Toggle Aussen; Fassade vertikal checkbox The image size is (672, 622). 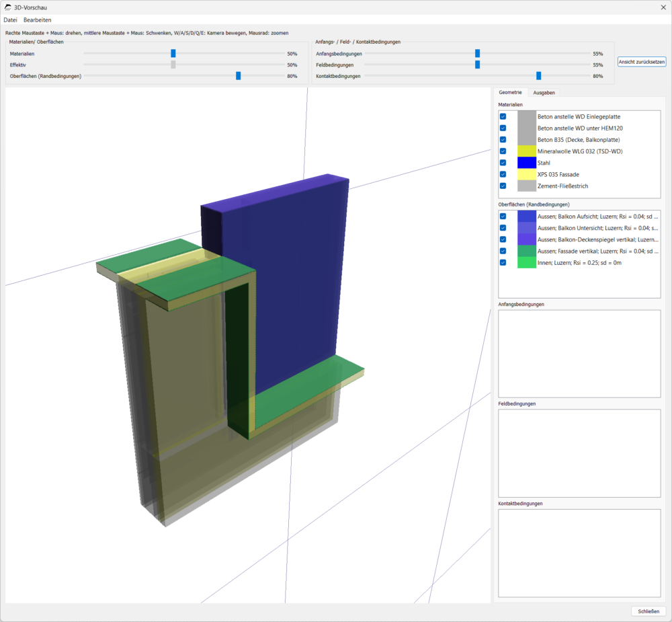pyautogui.click(x=503, y=251)
